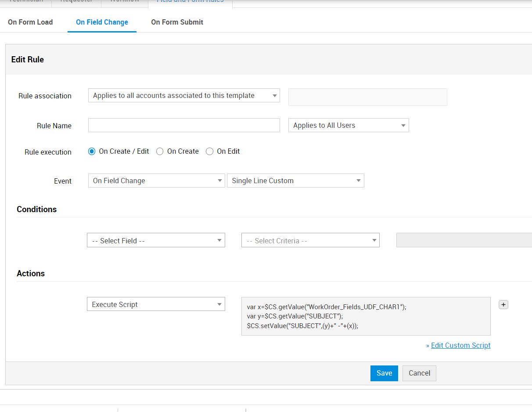Click the Cancel button
This screenshot has height=412, width=532.
coord(419,373)
